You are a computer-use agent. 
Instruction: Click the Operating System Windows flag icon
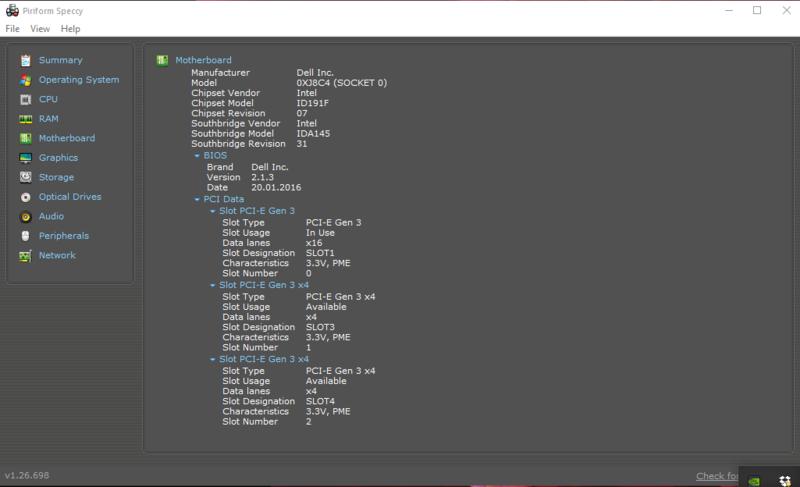26,80
